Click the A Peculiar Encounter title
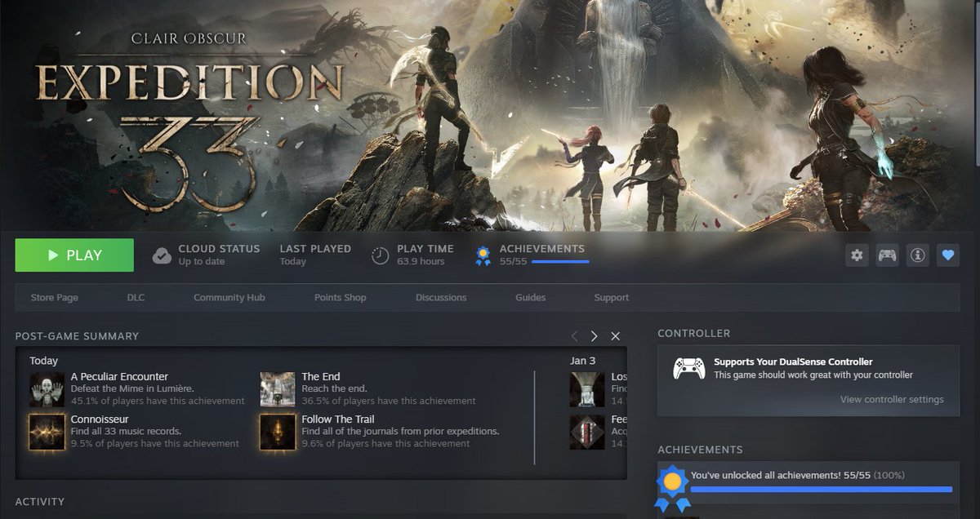The height and width of the screenshot is (519, 980). pos(119,377)
